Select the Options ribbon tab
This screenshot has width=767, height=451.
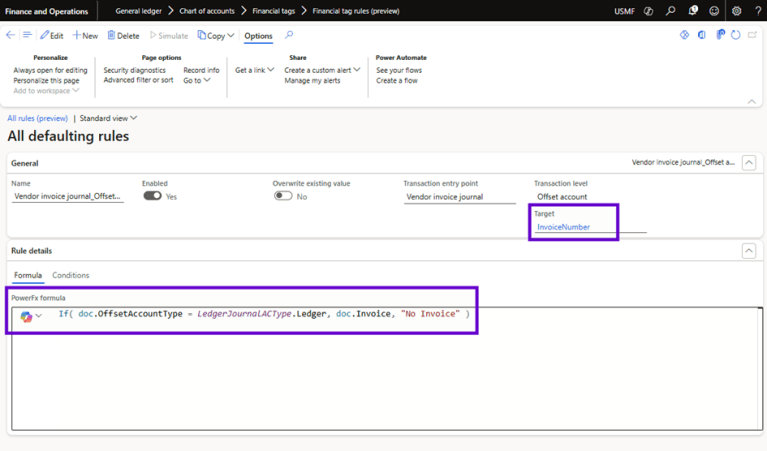tap(258, 36)
